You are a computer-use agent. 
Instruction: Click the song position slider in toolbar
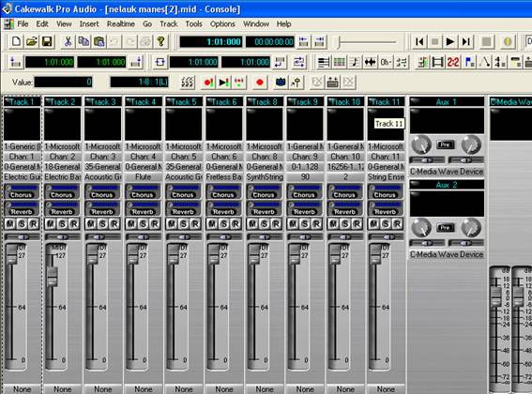[x=368, y=42]
